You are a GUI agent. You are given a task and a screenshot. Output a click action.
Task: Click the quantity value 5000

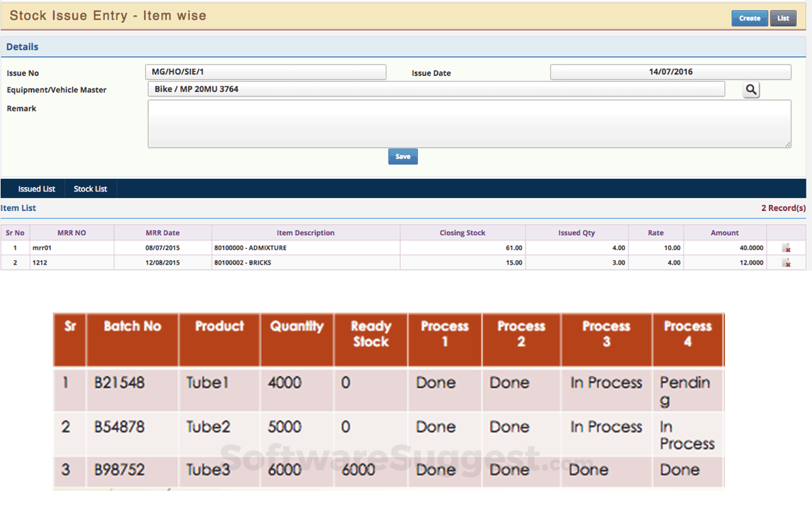[x=284, y=426]
